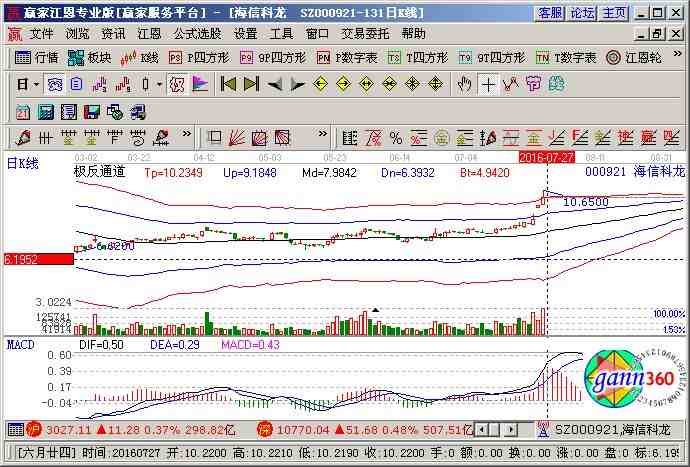Step chart right with black arrow
The height and width of the screenshot is (467, 690).
click(297, 84)
